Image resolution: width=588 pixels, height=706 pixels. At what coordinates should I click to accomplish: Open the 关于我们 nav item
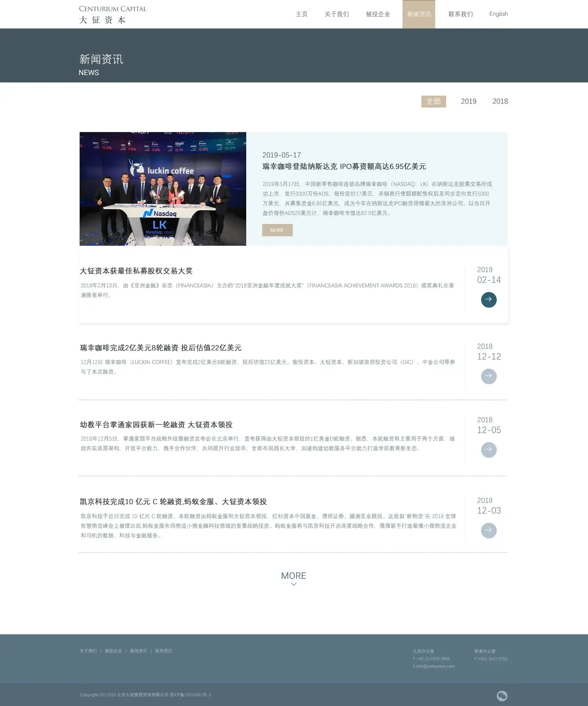pos(337,14)
